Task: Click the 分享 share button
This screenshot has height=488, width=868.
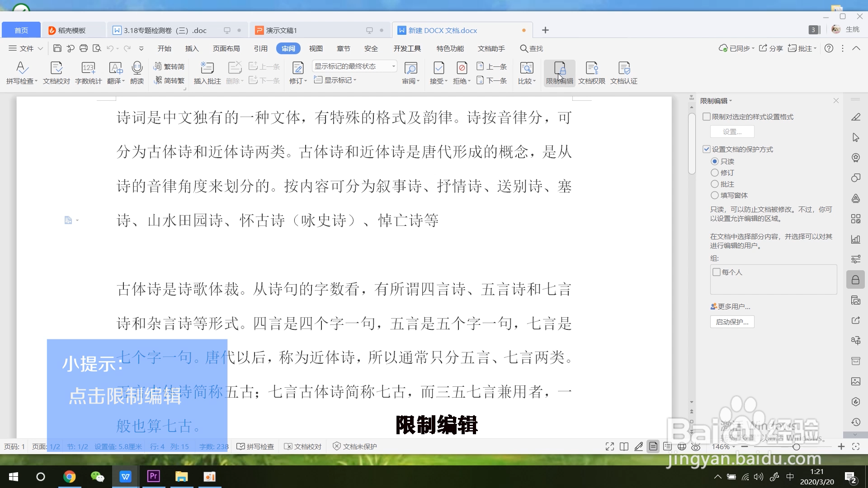Action: click(771, 48)
